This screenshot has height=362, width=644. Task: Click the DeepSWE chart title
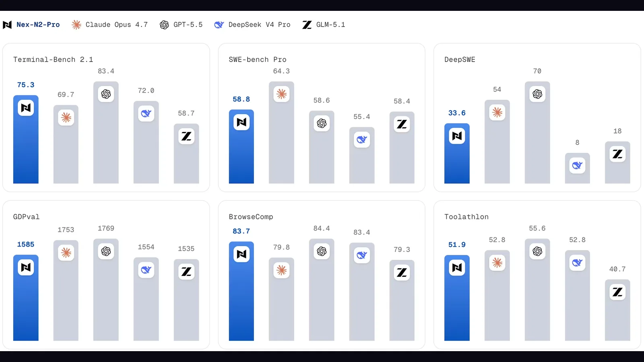point(460,60)
